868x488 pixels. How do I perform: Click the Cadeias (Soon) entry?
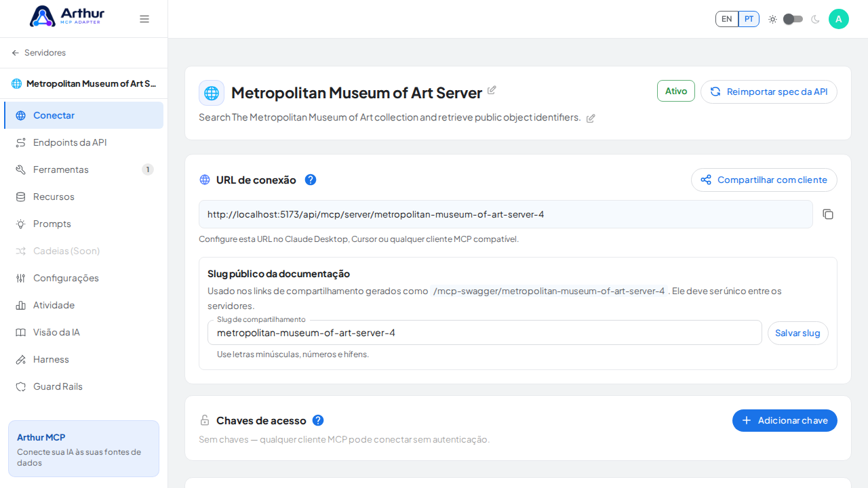tap(83, 251)
